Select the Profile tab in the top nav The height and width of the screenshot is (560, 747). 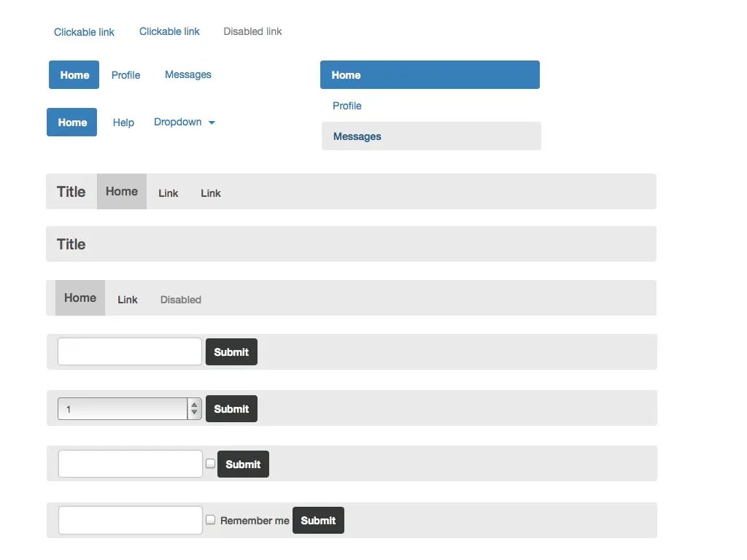[x=125, y=74]
